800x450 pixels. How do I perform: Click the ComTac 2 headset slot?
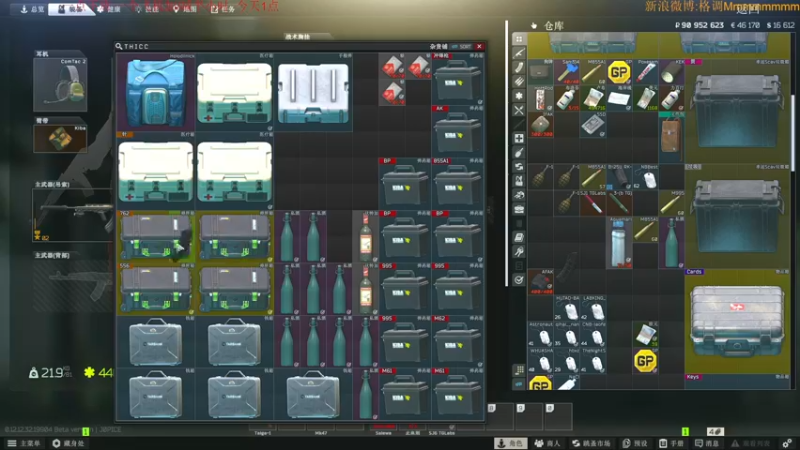[x=60, y=85]
